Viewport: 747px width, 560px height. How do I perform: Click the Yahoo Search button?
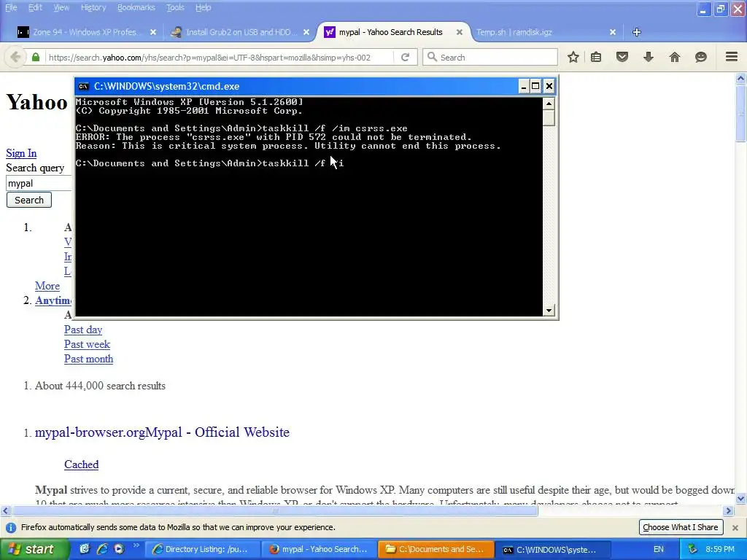coord(29,200)
